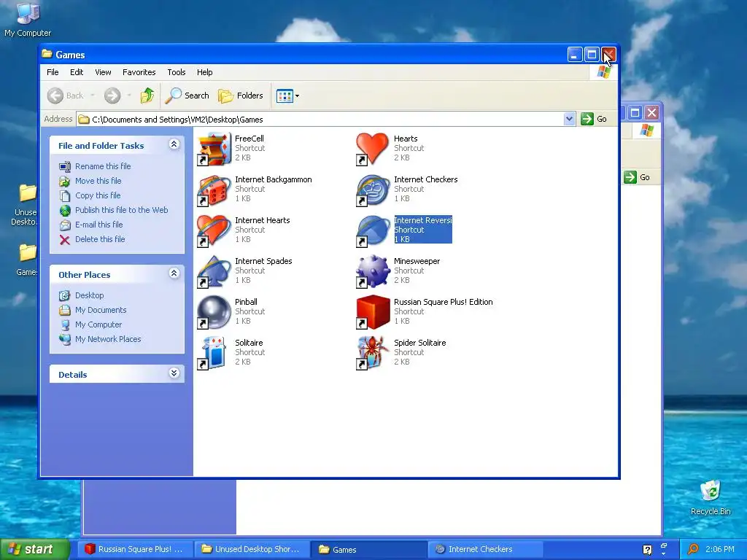The width and height of the screenshot is (747, 560).
Task: Open the File menu
Action: click(x=53, y=72)
